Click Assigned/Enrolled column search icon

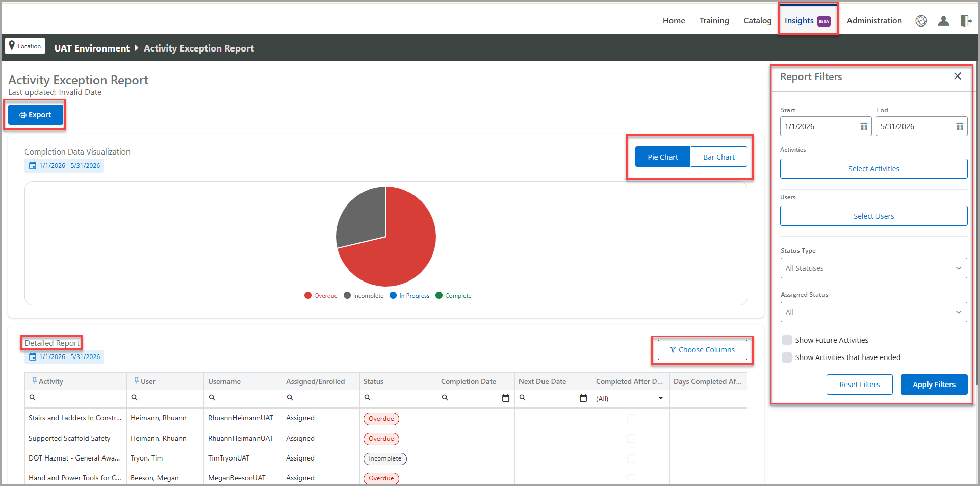[290, 398]
